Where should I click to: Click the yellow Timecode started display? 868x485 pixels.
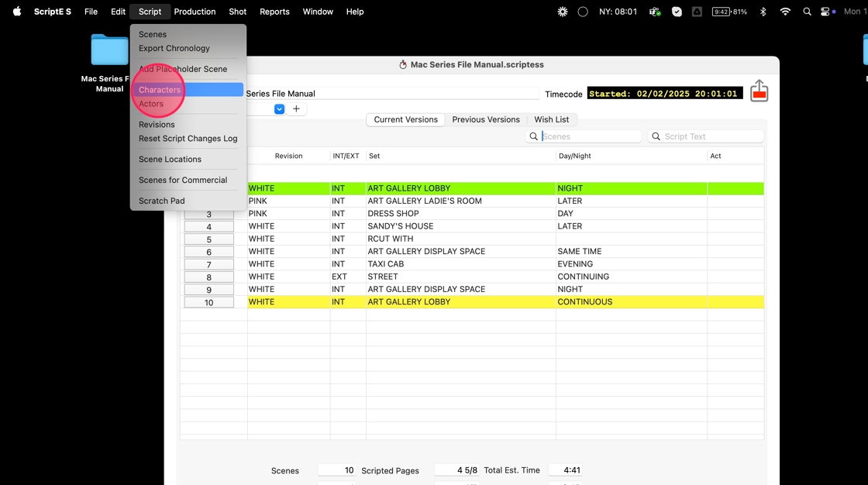tap(665, 94)
